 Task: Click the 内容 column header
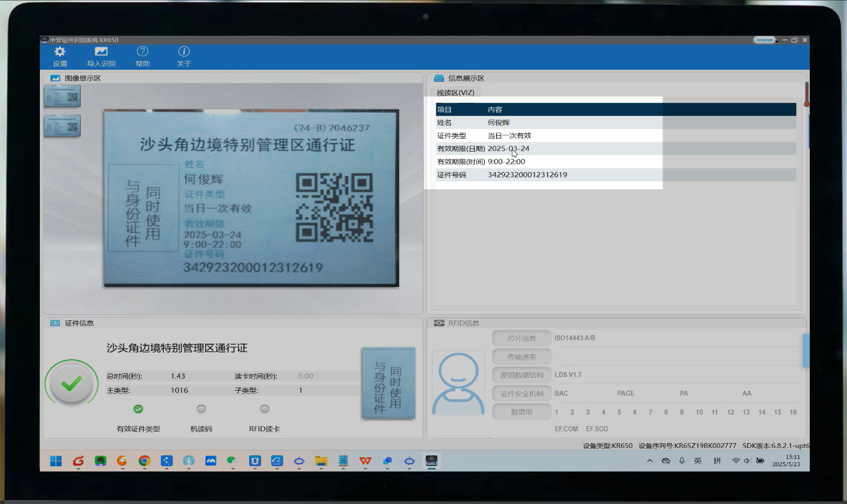[495, 110]
